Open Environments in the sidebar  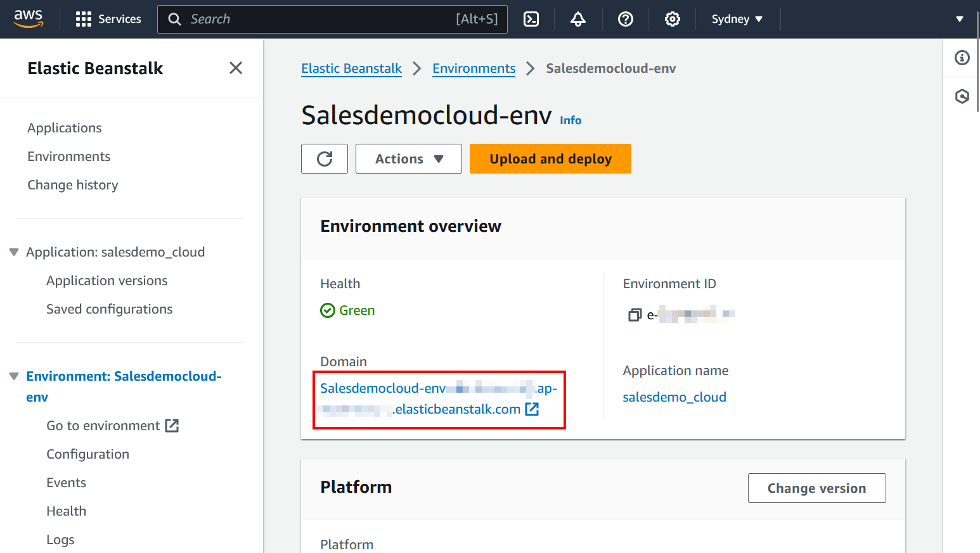point(68,156)
